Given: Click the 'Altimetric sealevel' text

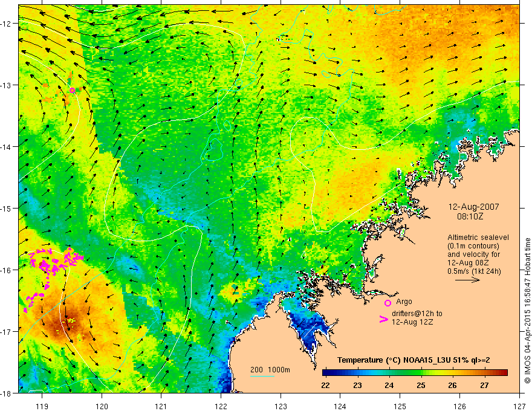Looking at the screenshot, I should click(478, 238).
